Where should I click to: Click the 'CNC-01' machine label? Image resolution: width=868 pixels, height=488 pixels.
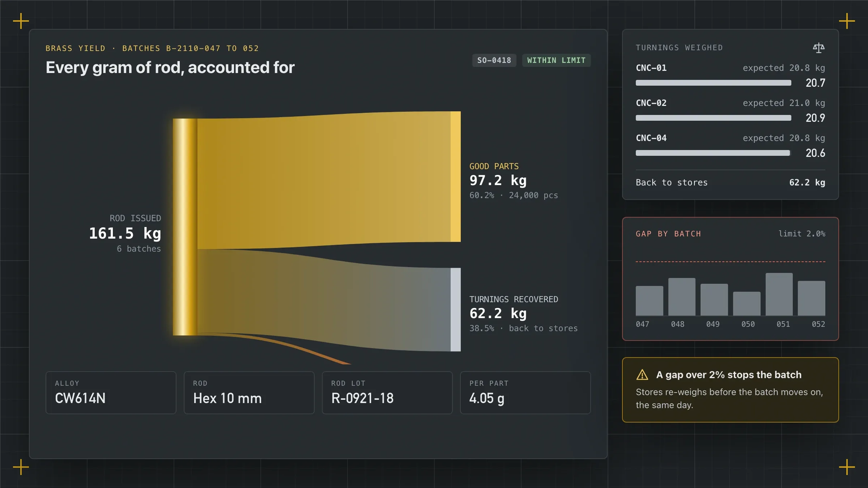point(651,68)
